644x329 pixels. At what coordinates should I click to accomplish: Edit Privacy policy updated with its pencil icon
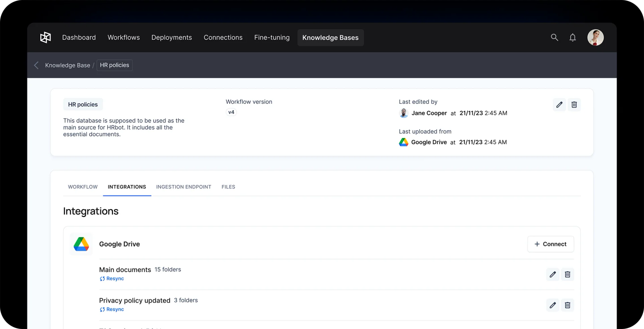pos(553,305)
